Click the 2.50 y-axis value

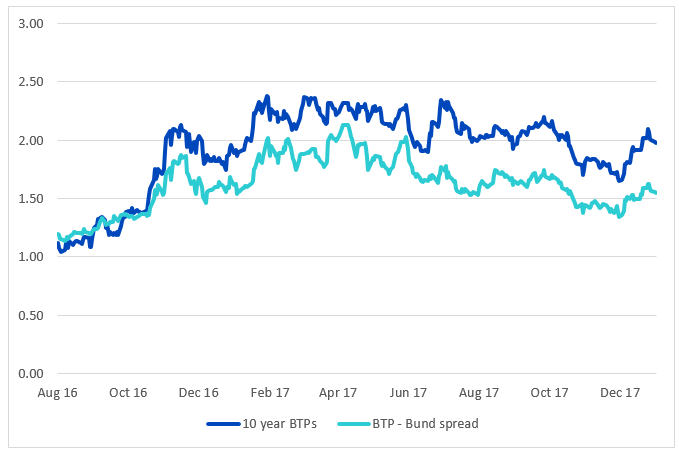tap(31, 82)
